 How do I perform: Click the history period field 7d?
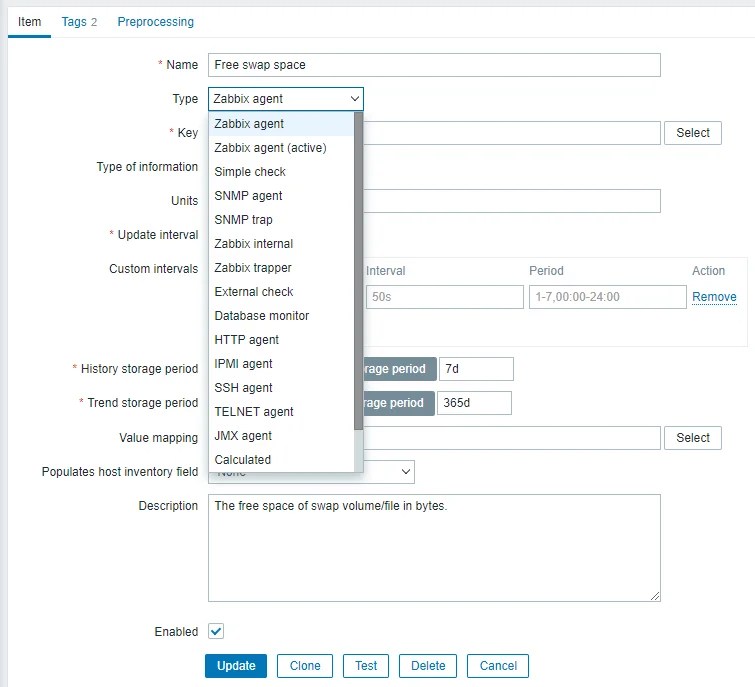coord(476,369)
